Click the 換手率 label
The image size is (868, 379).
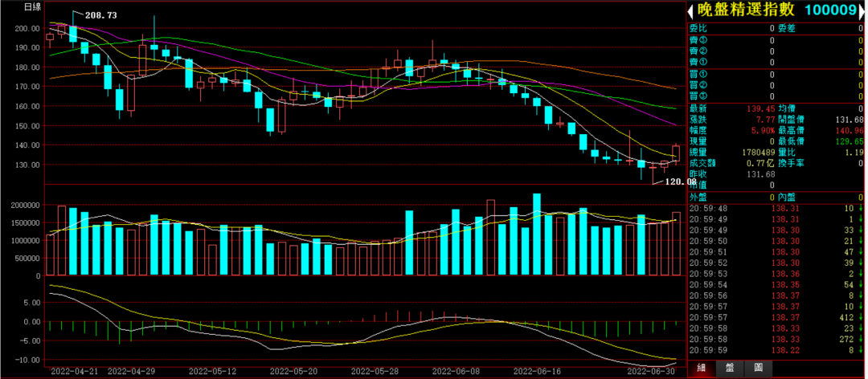tap(791, 163)
